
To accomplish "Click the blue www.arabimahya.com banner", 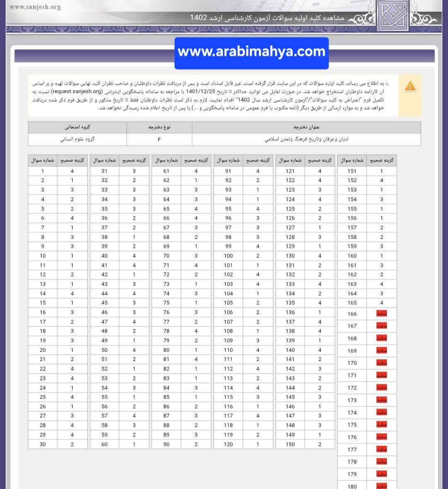I will (251, 52).
